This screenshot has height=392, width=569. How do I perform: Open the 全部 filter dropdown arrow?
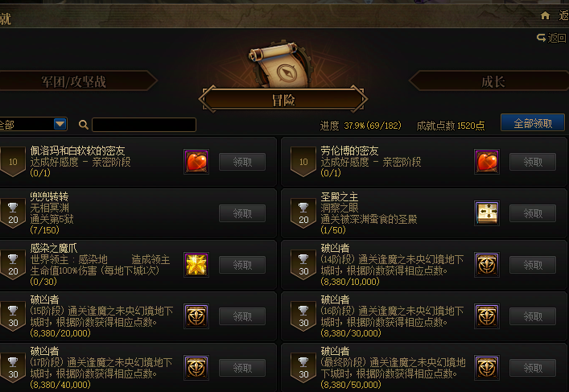click(x=60, y=124)
